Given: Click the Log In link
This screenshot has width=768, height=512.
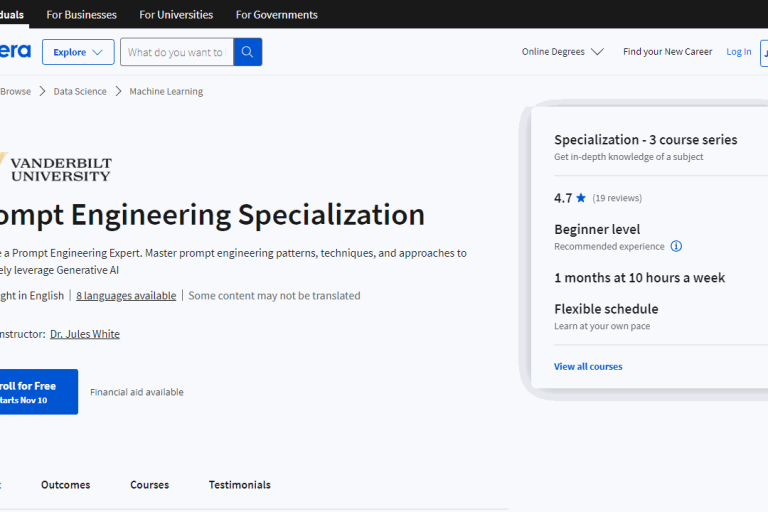Looking at the screenshot, I should click(739, 51).
